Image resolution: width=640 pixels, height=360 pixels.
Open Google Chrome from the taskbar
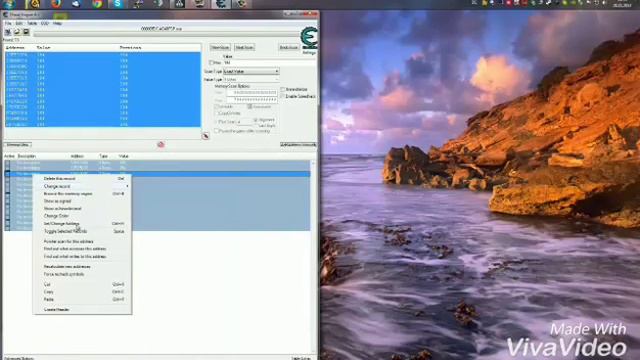point(97,4)
